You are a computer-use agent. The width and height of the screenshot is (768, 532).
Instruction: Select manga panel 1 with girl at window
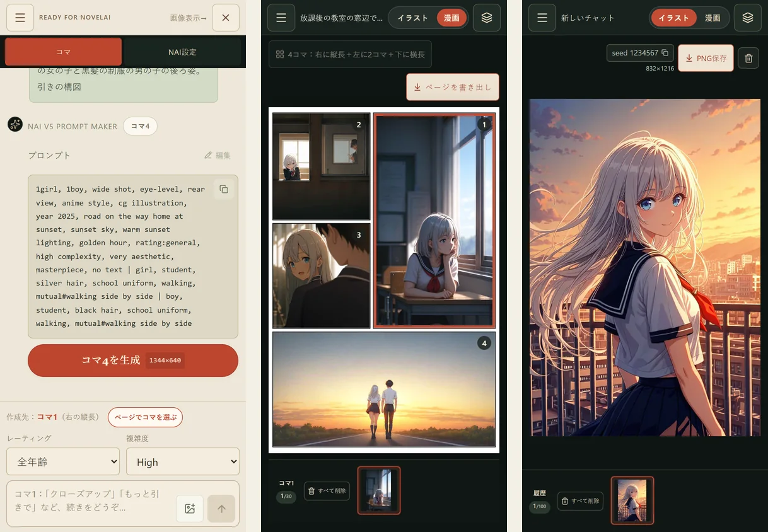point(434,220)
